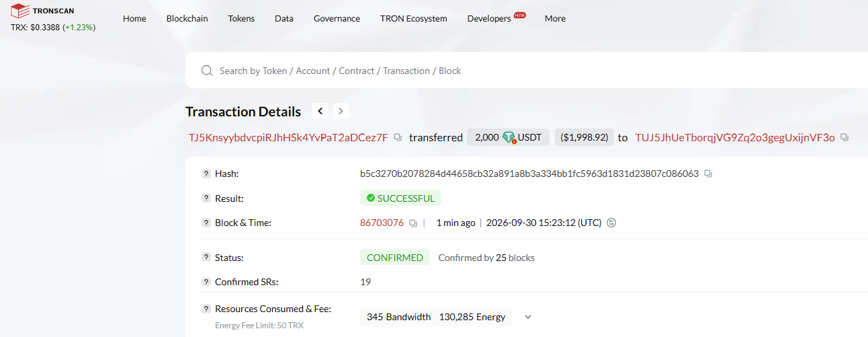Open the More menu
The image size is (868, 337).
tap(555, 18)
